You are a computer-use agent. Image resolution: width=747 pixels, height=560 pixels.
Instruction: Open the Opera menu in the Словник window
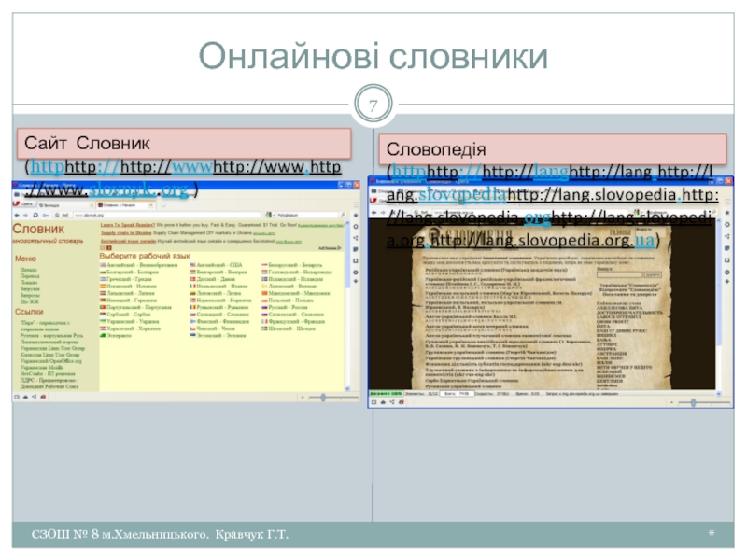22,204
